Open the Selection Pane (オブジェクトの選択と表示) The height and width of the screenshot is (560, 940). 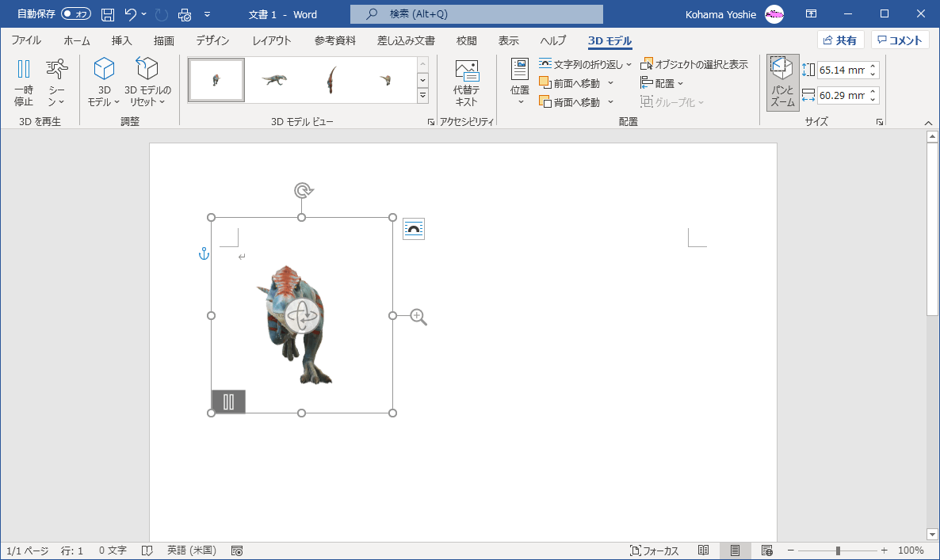point(694,64)
